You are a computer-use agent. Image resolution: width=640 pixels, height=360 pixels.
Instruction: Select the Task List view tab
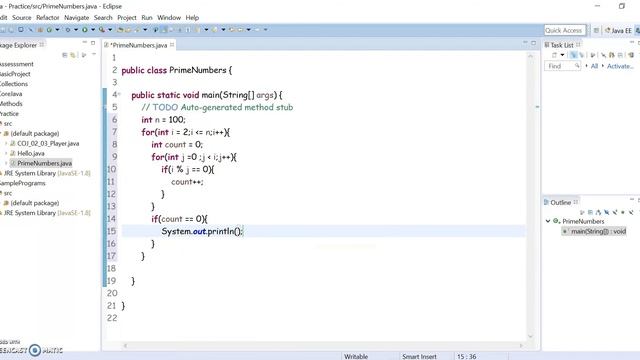point(562,45)
